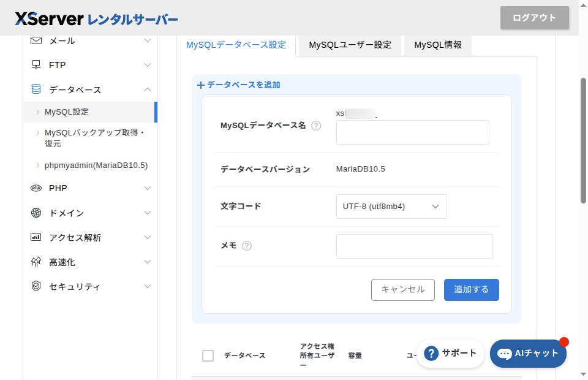Open the MySQL情報 tab
The image size is (588, 380).
[437, 45]
